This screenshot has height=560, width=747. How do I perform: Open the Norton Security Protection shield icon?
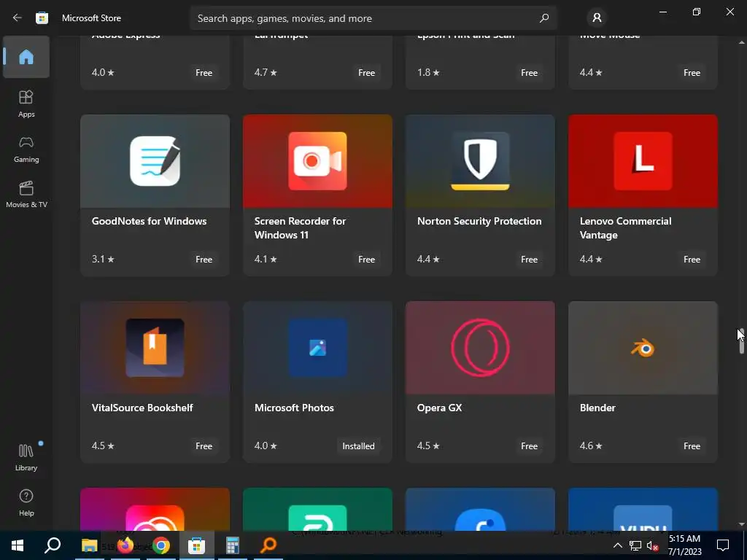pyautogui.click(x=480, y=161)
